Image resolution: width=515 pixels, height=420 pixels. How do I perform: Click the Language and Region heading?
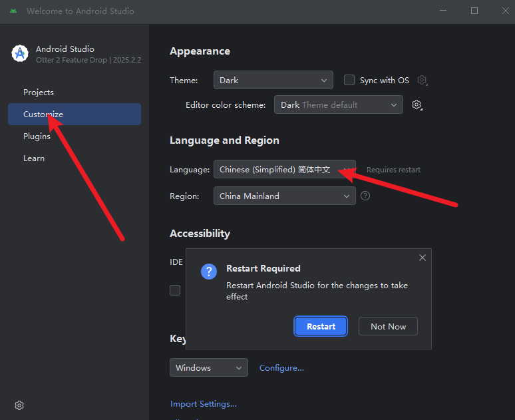pyautogui.click(x=224, y=140)
